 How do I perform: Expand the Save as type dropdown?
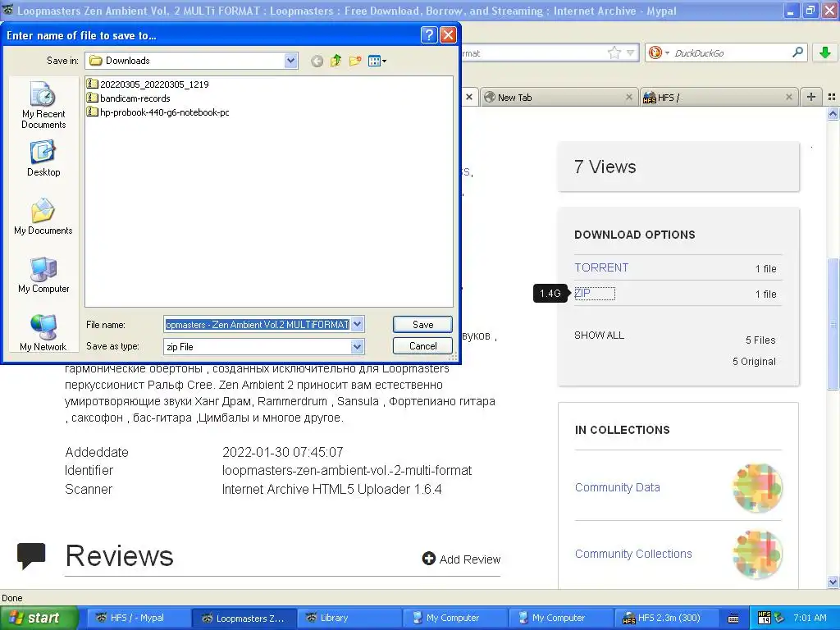358,347
